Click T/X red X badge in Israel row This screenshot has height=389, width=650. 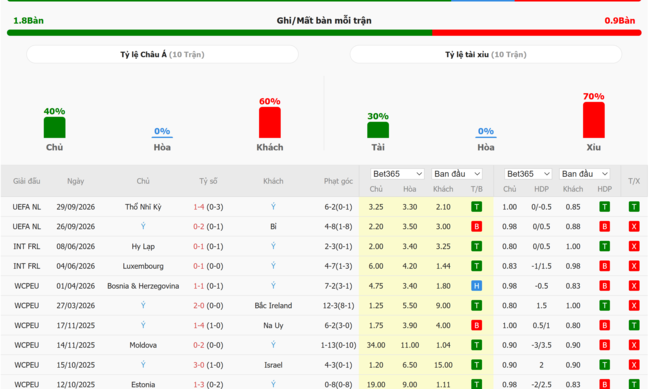point(634,365)
